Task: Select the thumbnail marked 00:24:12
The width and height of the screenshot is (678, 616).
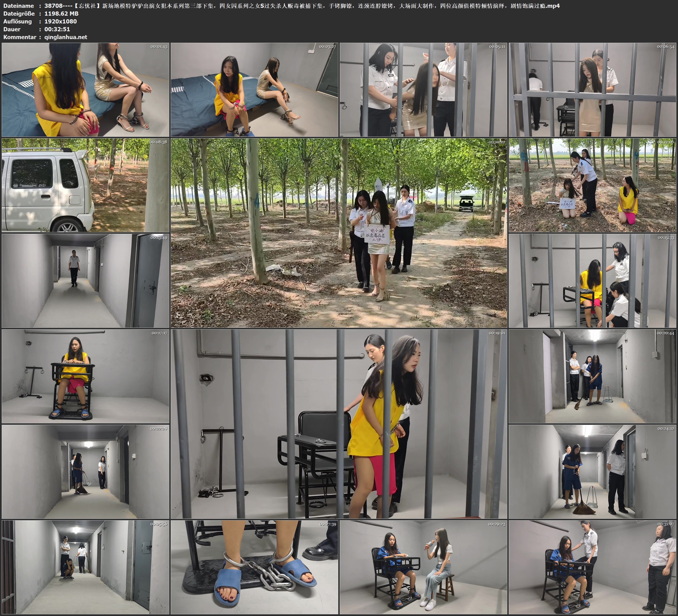Action: tap(592, 471)
